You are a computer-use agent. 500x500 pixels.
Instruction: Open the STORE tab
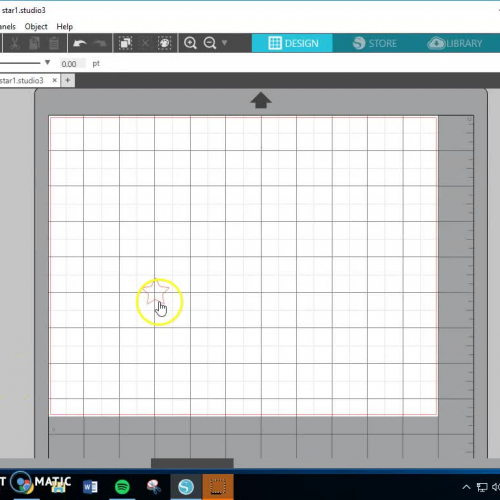374,43
